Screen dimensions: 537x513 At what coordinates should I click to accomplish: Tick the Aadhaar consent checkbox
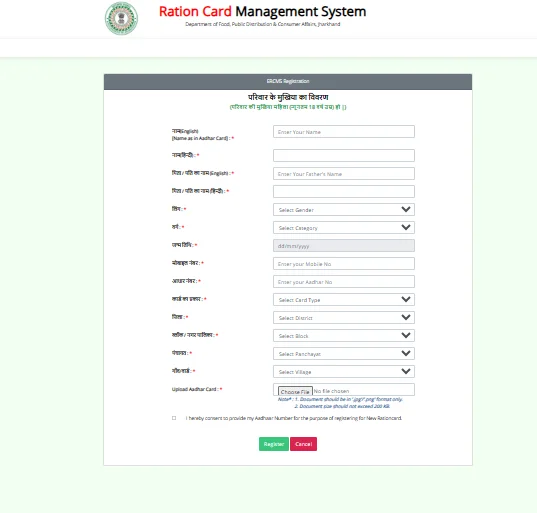click(x=174, y=418)
